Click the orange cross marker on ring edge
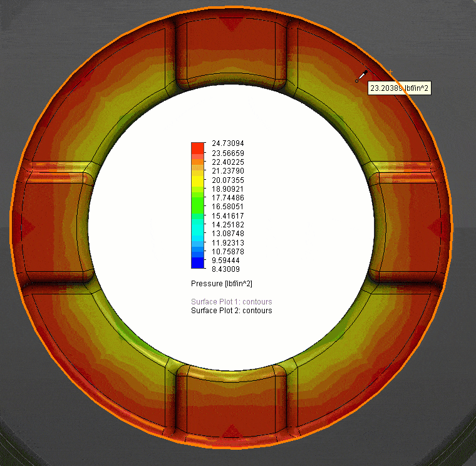 click(390, 72)
